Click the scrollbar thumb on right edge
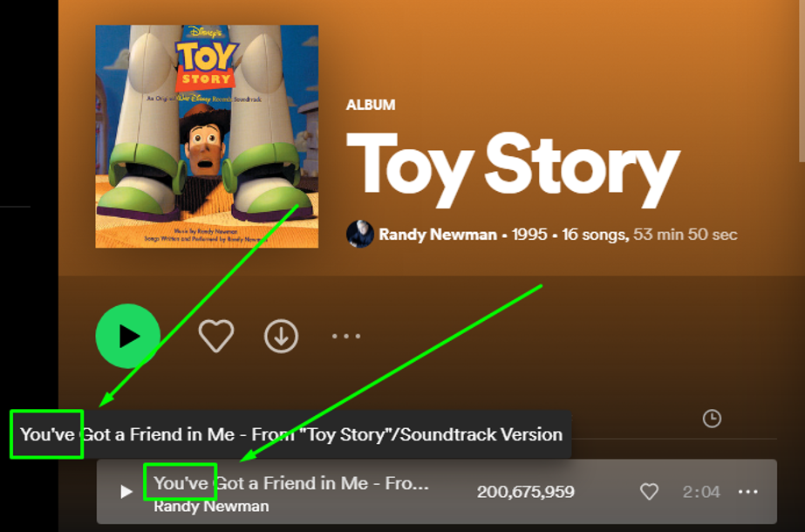 pos(802,78)
